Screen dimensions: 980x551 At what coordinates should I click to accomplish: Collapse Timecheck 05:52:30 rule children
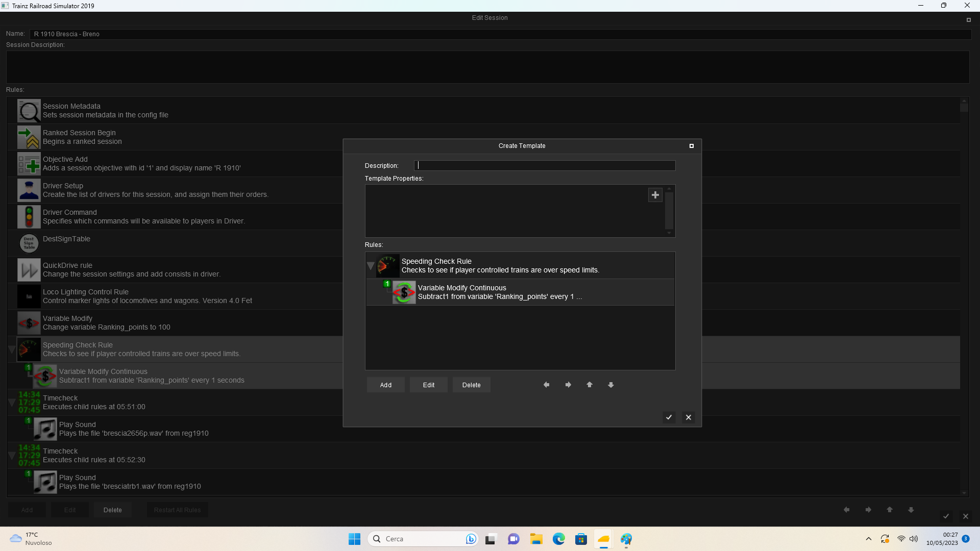12,456
